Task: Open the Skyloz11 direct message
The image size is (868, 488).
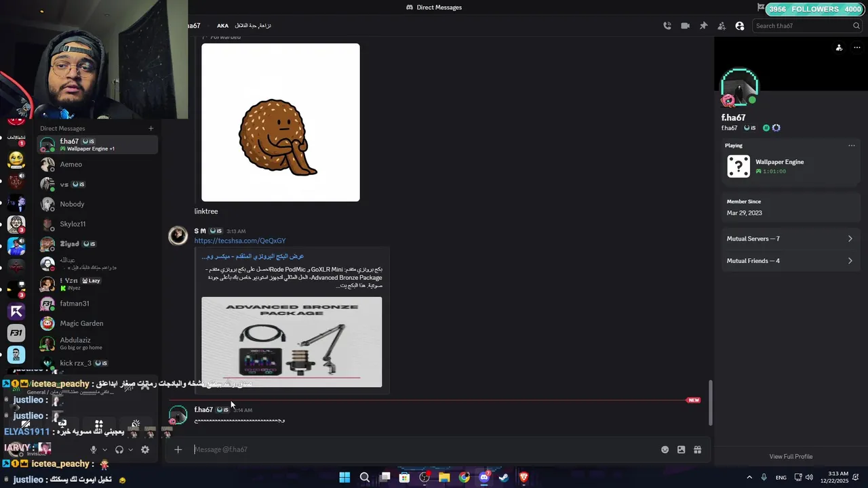Action: [x=96, y=224]
